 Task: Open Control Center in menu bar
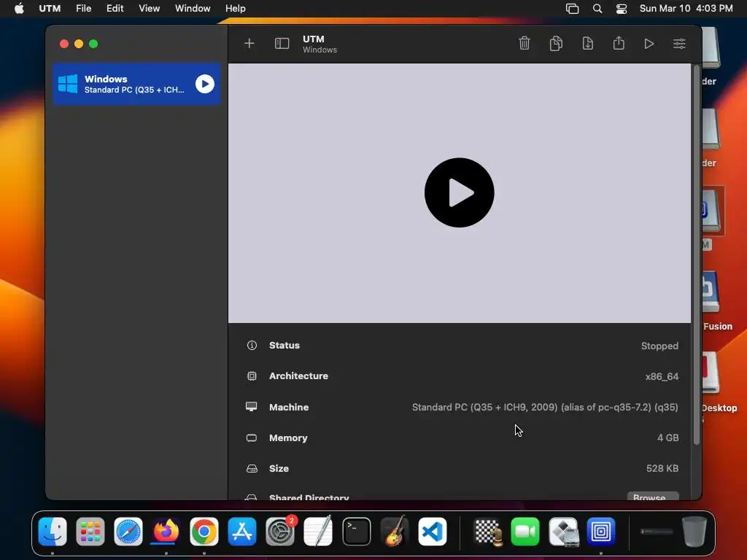click(622, 9)
